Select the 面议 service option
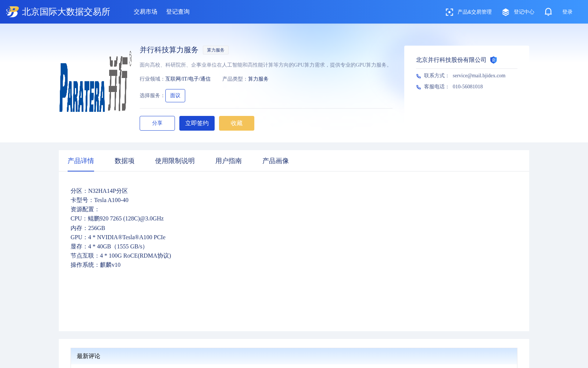This screenshot has width=588, height=368. coord(175,96)
